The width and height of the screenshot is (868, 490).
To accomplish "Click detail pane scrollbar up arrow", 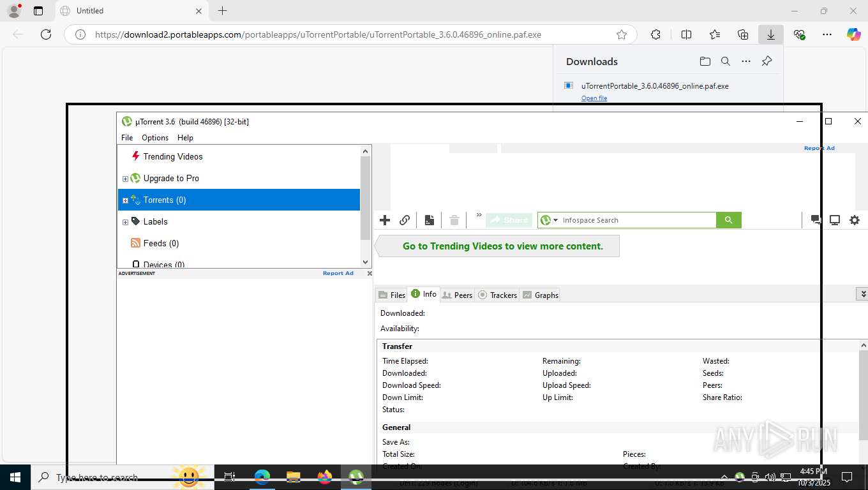I will point(863,345).
